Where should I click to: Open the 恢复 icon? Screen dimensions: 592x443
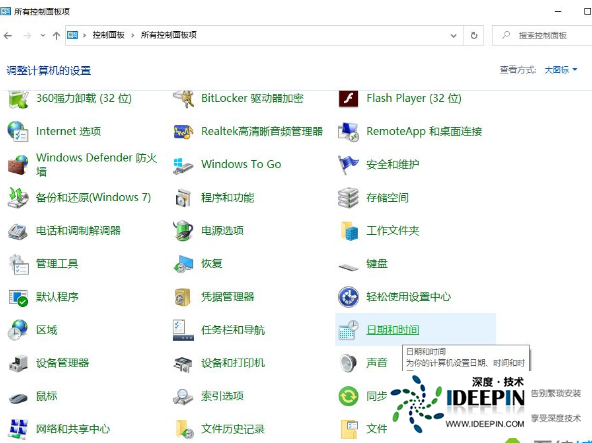click(183, 264)
